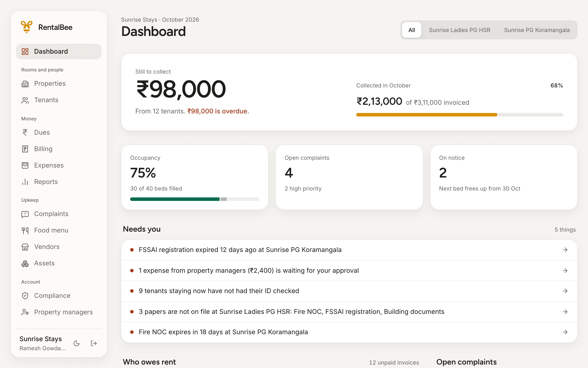Open the Tenants section
Viewport: 588px width, 368px height.
coord(59,100)
